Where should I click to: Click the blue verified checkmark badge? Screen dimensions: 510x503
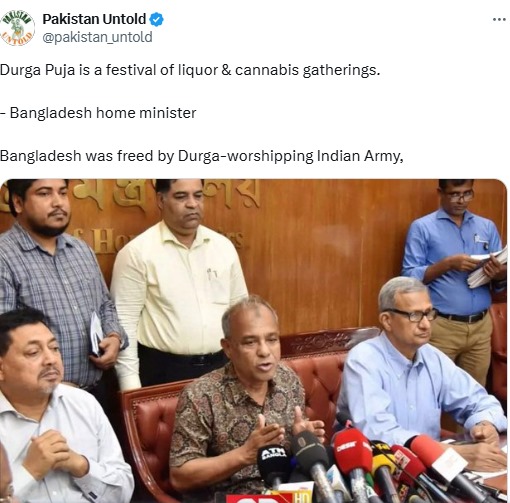click(156, 19)
